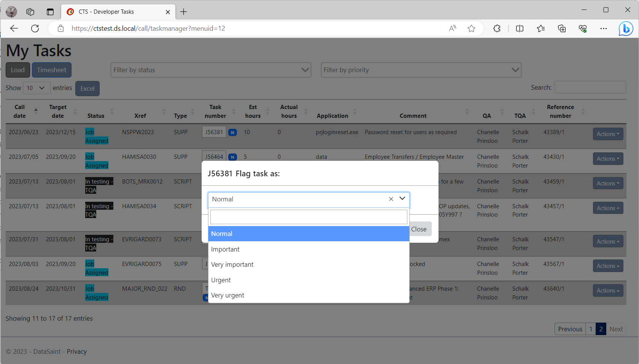Open Actions menu for reference 43389/1
Viewport: 639px width, 364px height.
tap(608, 134)
